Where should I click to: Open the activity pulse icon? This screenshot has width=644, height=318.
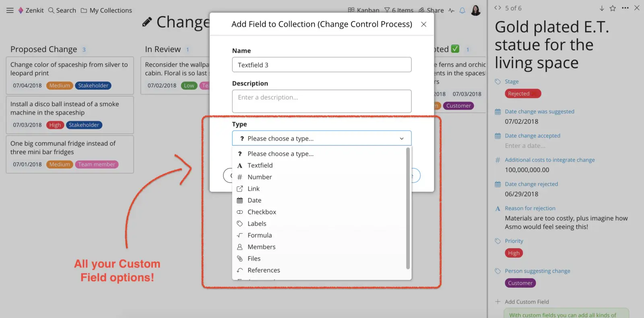coord(452,10)
